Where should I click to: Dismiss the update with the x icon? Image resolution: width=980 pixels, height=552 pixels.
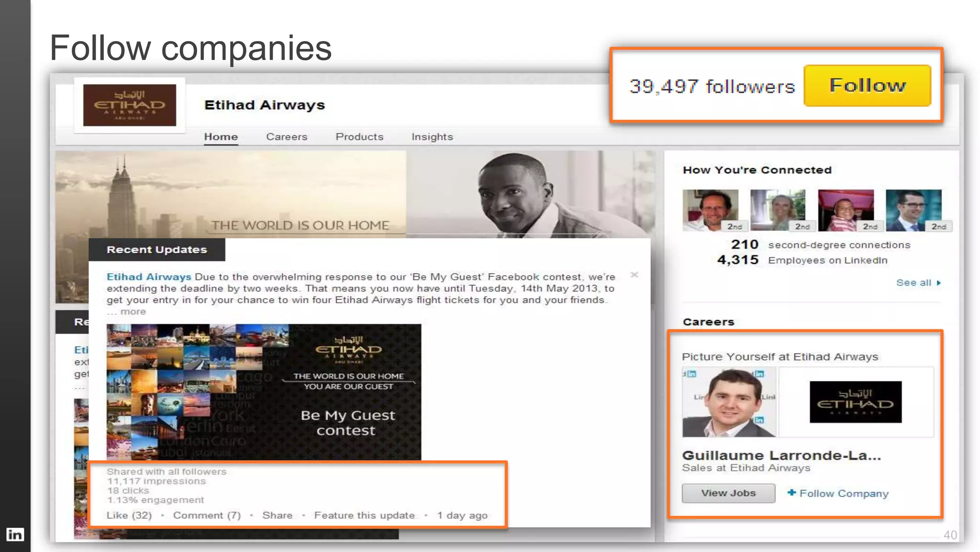coord(634,275)
